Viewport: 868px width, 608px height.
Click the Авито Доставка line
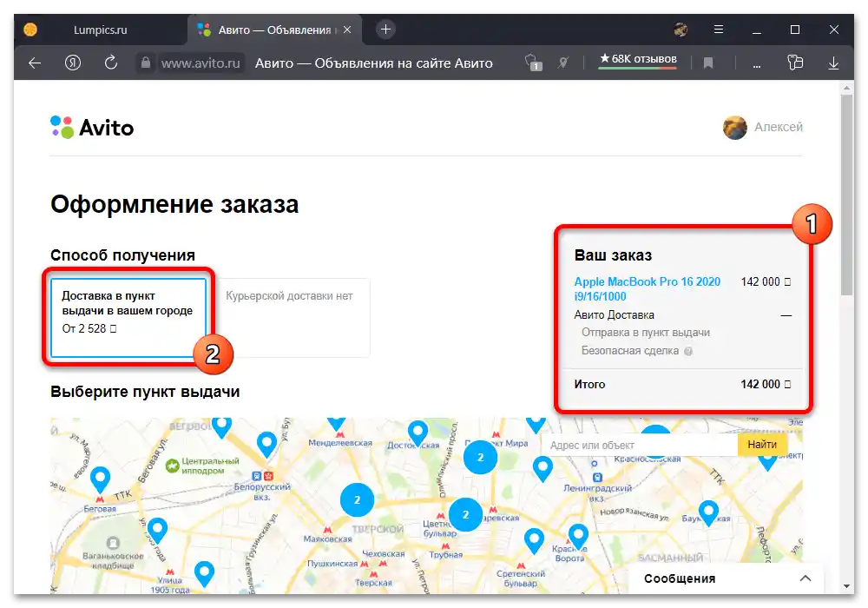point(614,314)
